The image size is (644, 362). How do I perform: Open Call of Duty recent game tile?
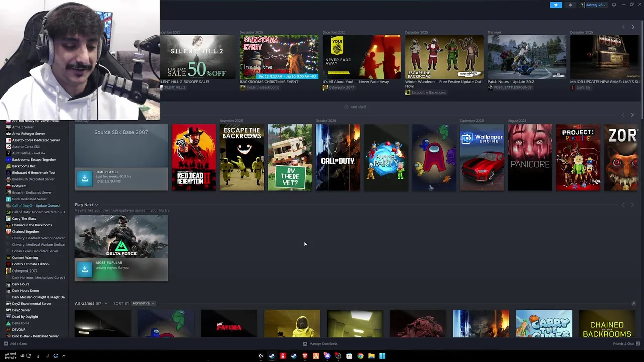tap(338, 157)
